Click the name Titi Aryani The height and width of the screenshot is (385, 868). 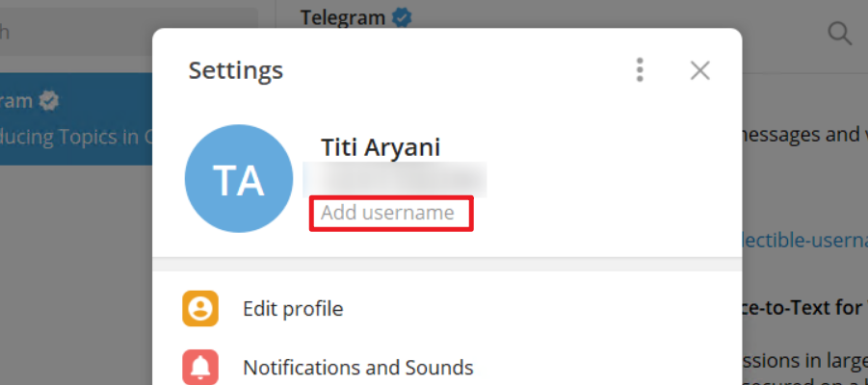click(381, 147)
